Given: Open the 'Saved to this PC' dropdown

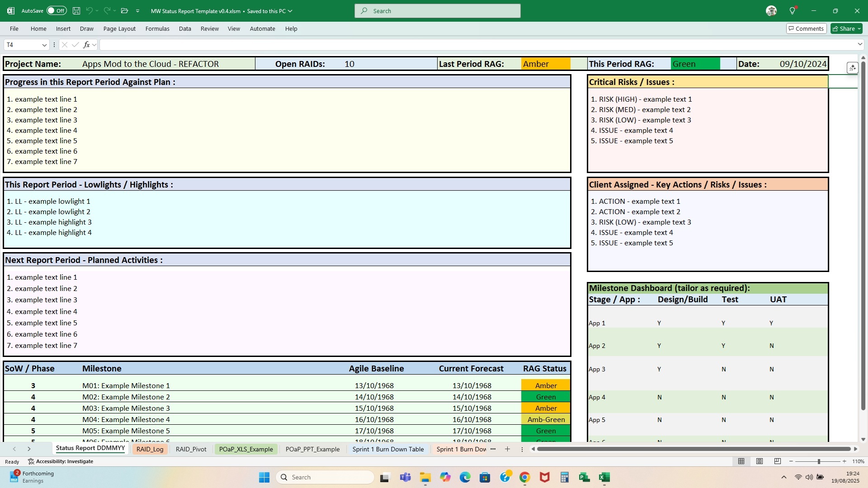Looking at the screenshot, I should [x=290, y=11].
